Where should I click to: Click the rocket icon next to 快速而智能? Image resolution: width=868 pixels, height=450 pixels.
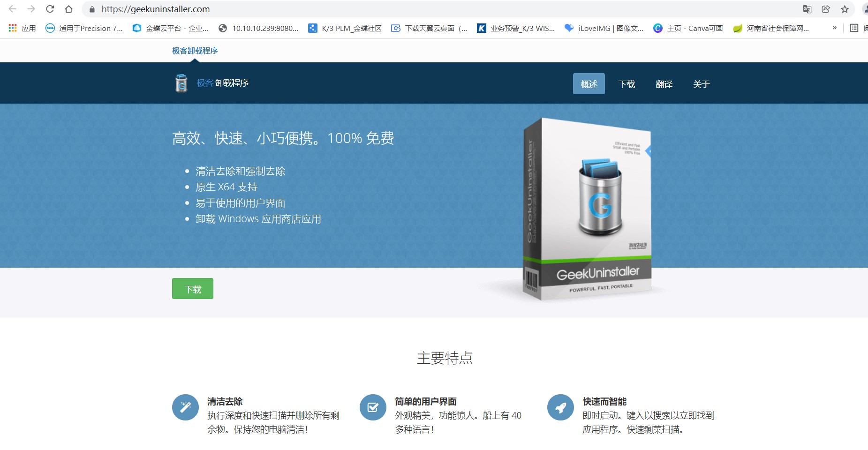click(x=561, y=407)
